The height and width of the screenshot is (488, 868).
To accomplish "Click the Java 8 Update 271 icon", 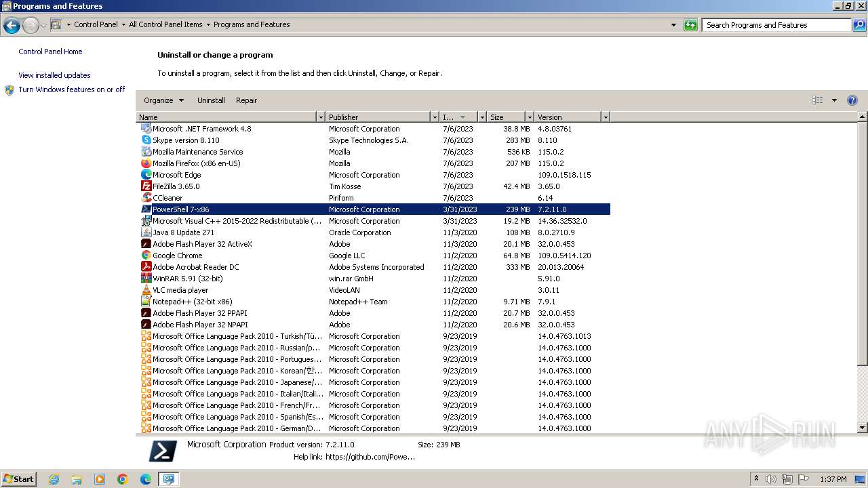I will [146, 232].
